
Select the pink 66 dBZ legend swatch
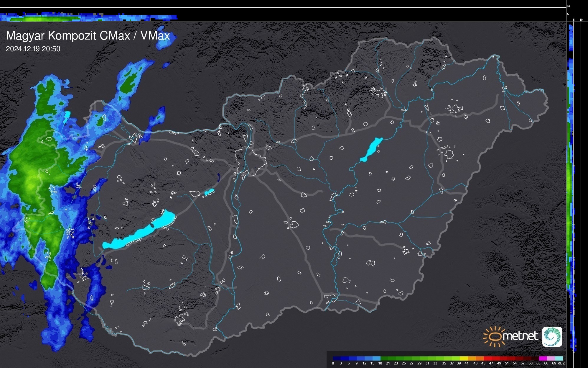click(551, 358)
